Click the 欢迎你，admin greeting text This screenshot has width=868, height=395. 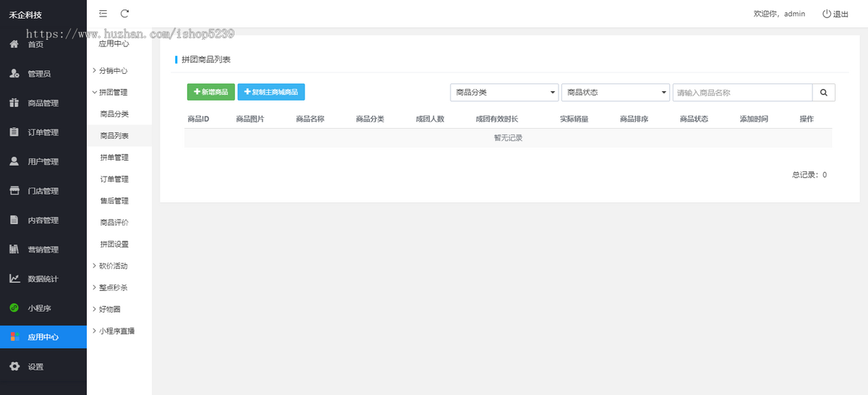coord(779,14)
